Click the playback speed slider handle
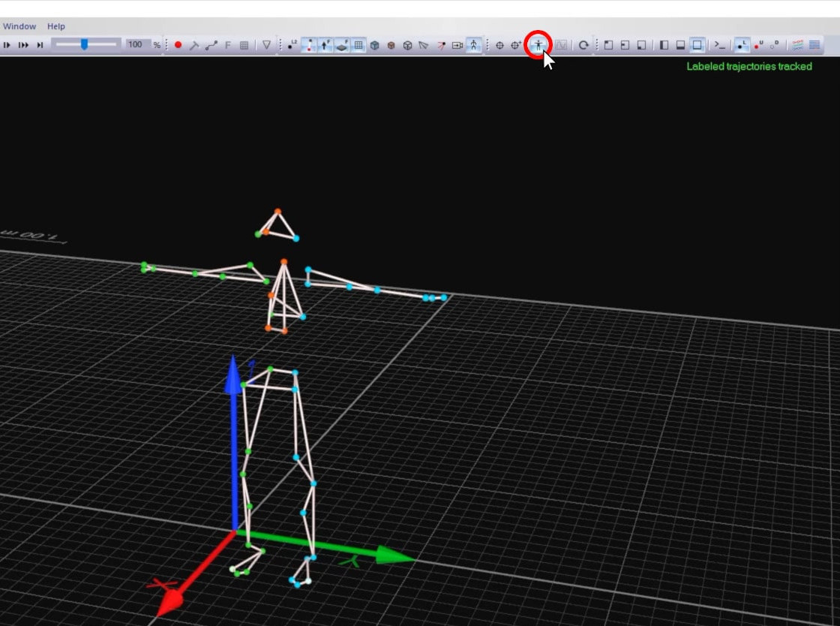Image resolution: width=840 pixels, height=626 pixels. [84, 45]
